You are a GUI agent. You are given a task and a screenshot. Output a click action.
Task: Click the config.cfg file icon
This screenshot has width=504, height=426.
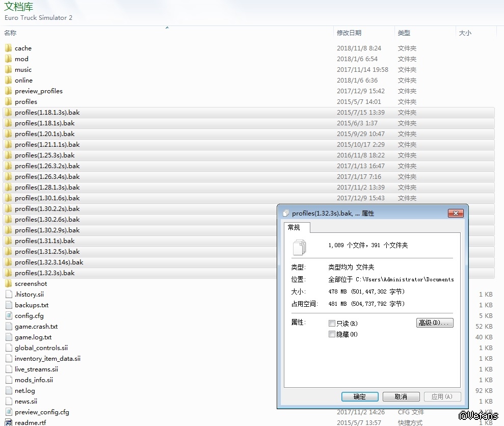tap(9, 316)
